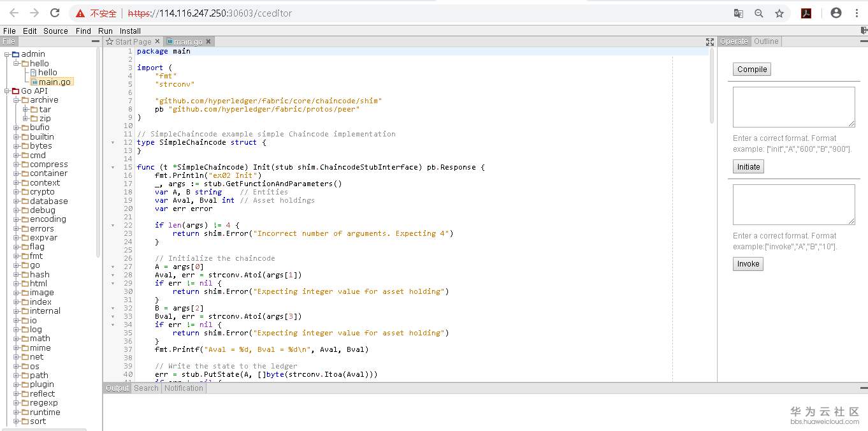Click the zoom magnifier icon in the address bar
Viewport: 868px width, 431px height.
coord(758,13)
